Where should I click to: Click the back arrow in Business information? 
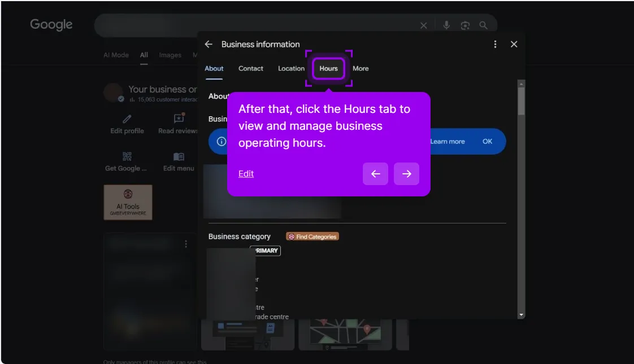pos(209,45)
